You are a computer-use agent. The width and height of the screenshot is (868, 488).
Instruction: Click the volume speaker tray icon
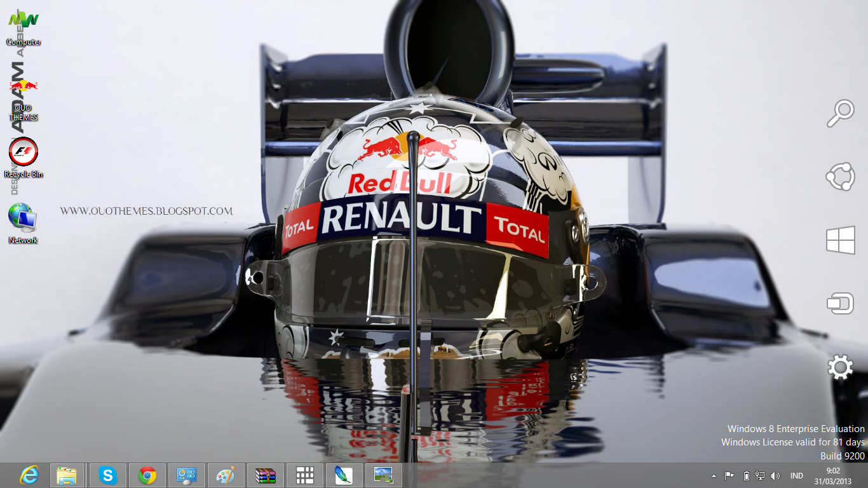coord(775,475)
